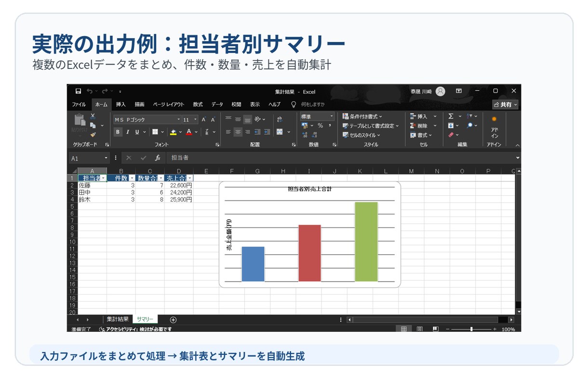Select cell containing 佐藤
588x378 pixels.
click(x=92, y=185)
